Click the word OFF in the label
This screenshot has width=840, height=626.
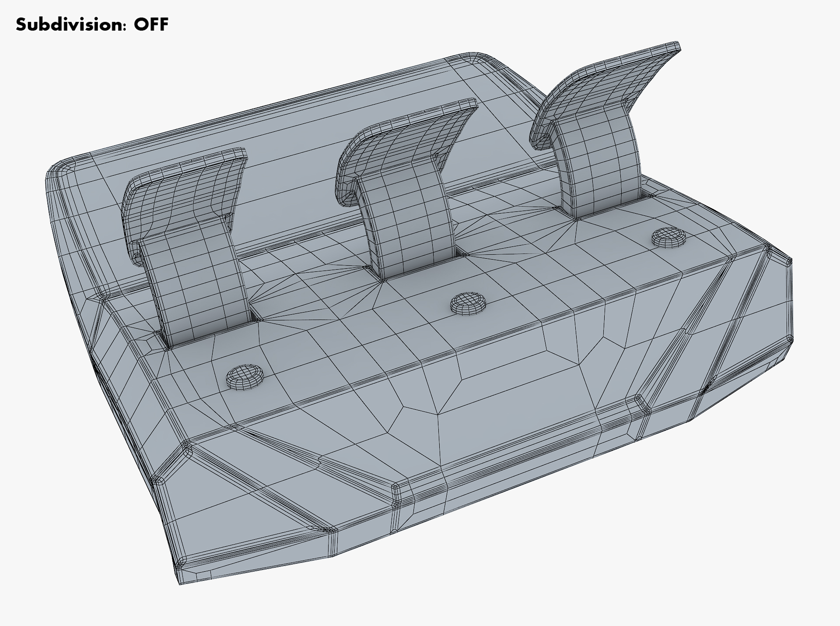151,25
